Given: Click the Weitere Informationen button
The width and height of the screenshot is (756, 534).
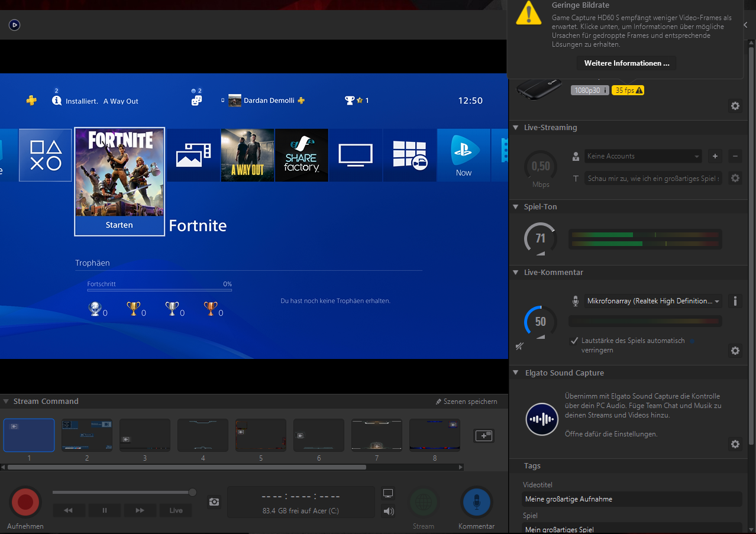Looking at the screenshot, I should coord(626,63).
